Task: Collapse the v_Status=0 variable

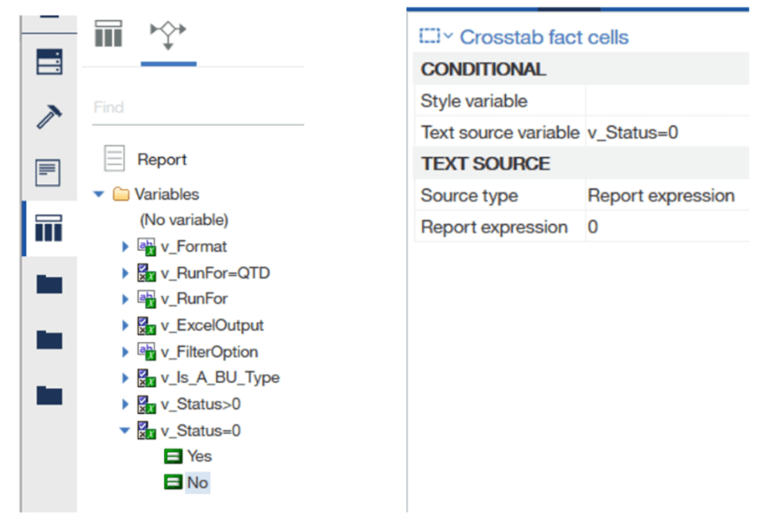Action: click(x=125, y=430)
